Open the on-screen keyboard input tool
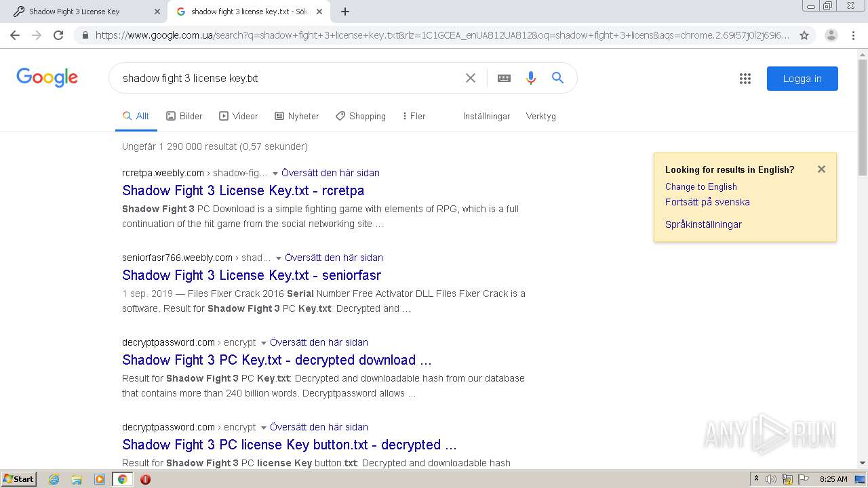 (504, 78)
